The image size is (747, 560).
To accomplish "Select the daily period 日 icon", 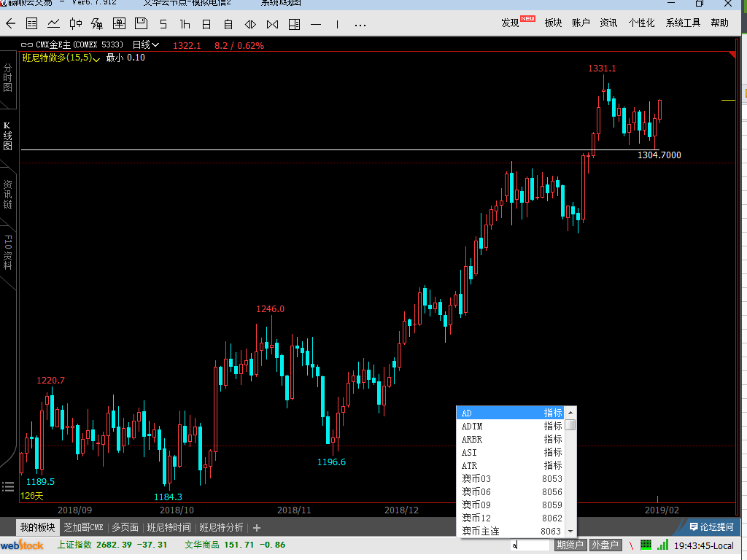I will 206,24.
